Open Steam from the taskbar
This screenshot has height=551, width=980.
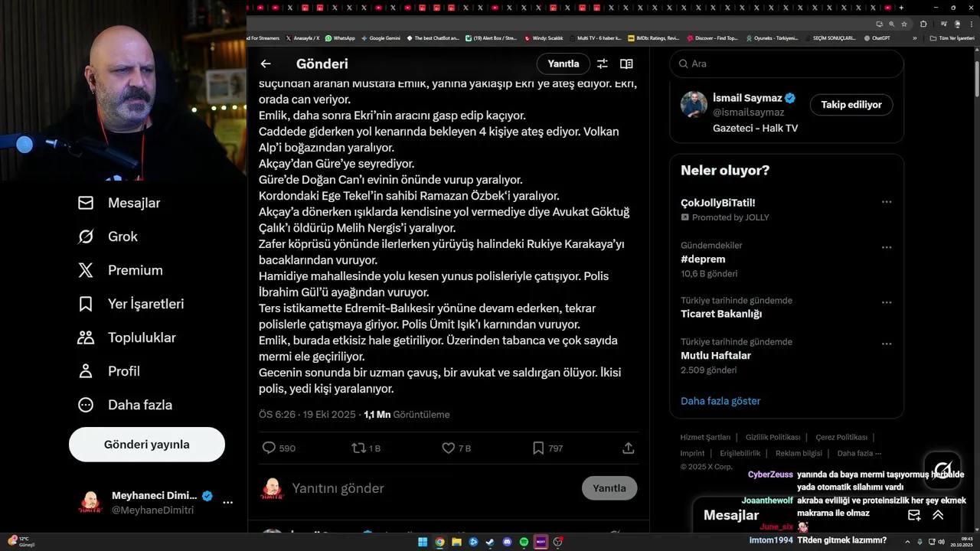click(490, 542)
